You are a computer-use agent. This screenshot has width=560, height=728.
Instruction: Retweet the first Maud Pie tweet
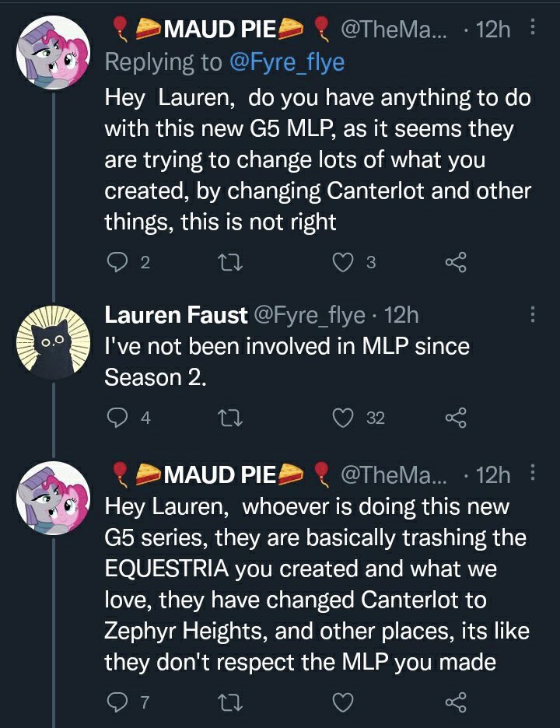coord(229,262)
